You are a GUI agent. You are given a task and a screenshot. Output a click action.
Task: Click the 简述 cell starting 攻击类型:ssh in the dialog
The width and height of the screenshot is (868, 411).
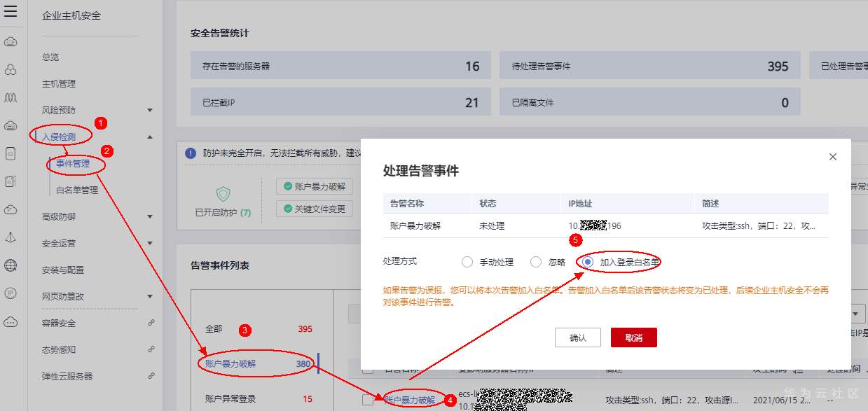point(759,226)
